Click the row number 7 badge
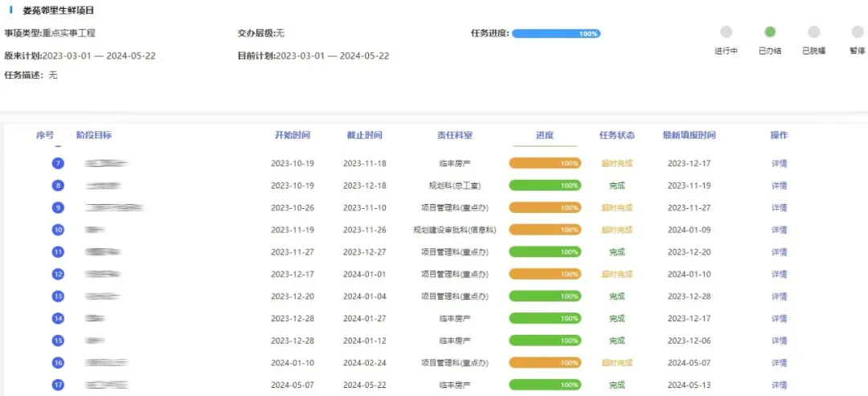This screenshot has height=396, width=868. coord(58,163)
